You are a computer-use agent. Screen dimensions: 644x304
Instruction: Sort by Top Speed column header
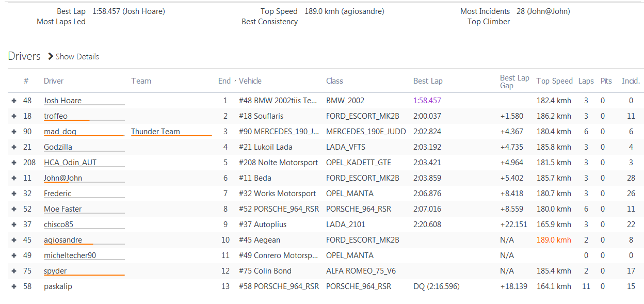click(x=554, y=81)
